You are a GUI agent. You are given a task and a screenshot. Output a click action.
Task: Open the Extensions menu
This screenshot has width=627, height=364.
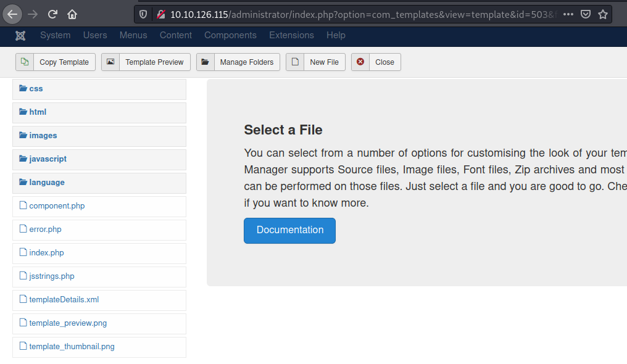(x=291, y=35)
